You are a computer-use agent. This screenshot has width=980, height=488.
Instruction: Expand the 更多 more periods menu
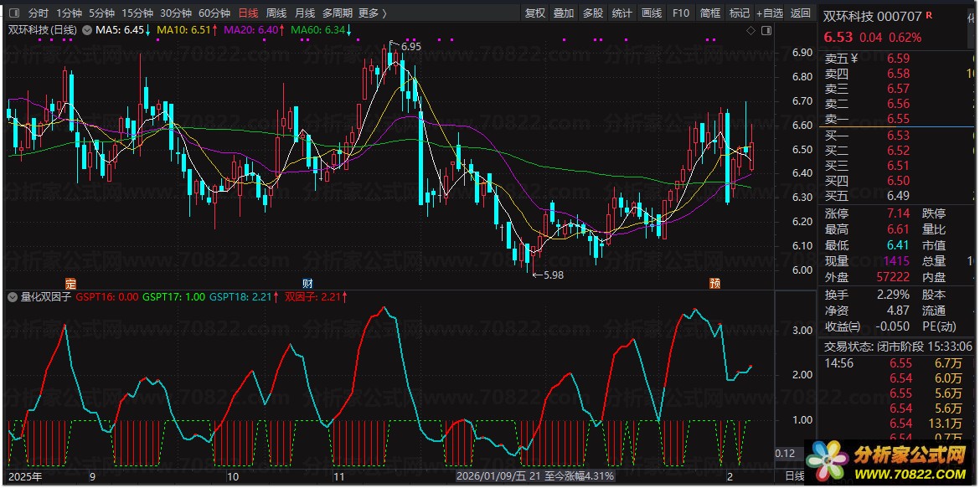pyautogui.click(x=373, y=13)
